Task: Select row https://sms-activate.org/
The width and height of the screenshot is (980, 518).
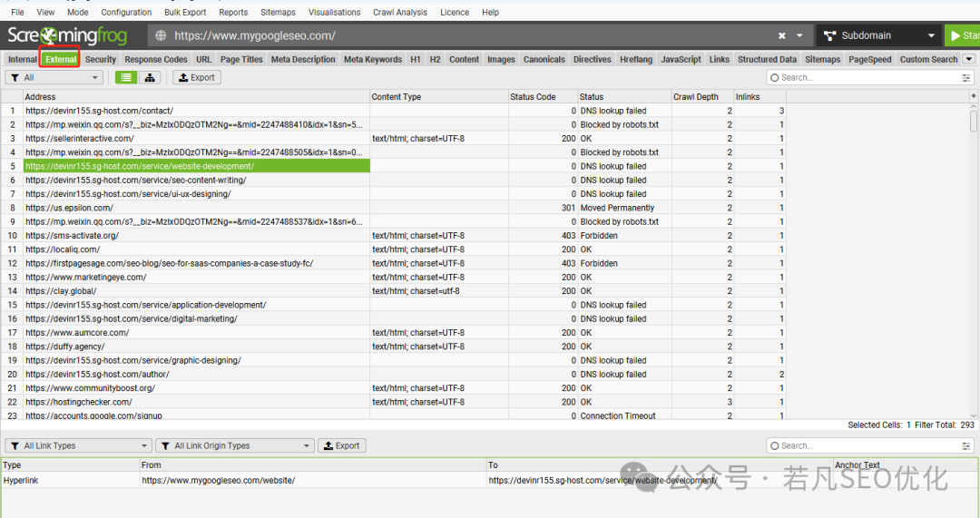Action: (393, 236)
